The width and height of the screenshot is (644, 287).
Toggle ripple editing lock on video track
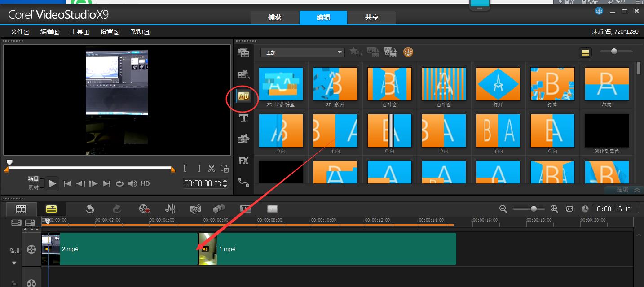tap(14, 251)
